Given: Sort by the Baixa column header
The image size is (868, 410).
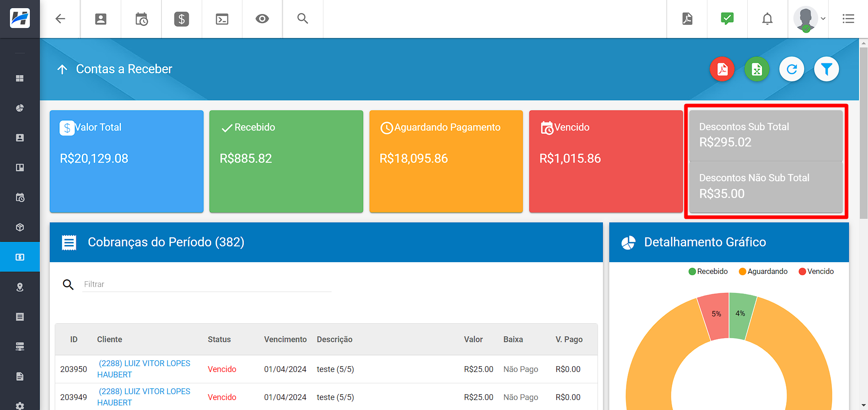Looking at the screenshot, I should [513, 339].
